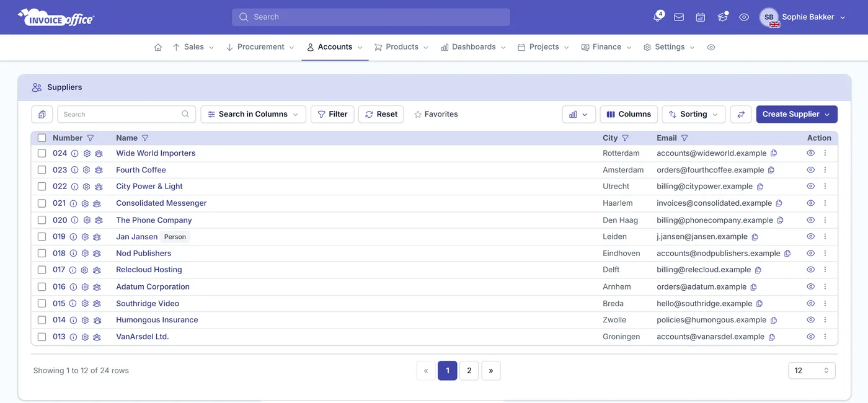Click the copy icon beside the table search

(42, 114)
